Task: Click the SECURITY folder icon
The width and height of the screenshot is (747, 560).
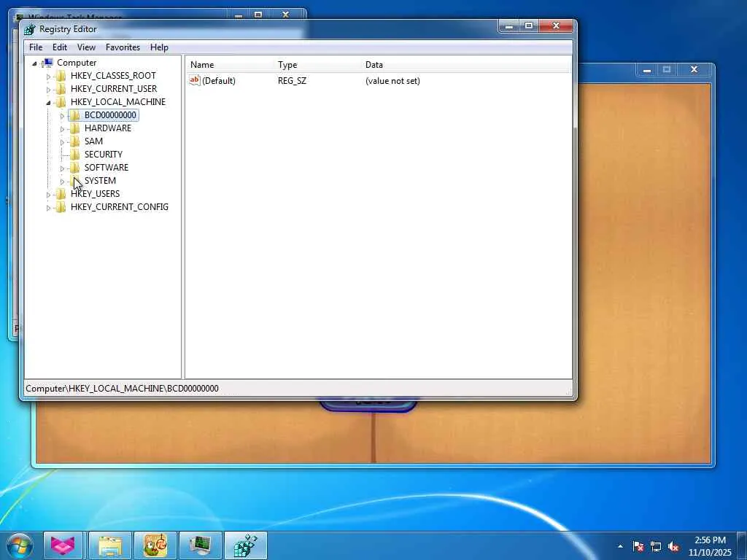Action: pyautogui.click(x=75, y=155)
